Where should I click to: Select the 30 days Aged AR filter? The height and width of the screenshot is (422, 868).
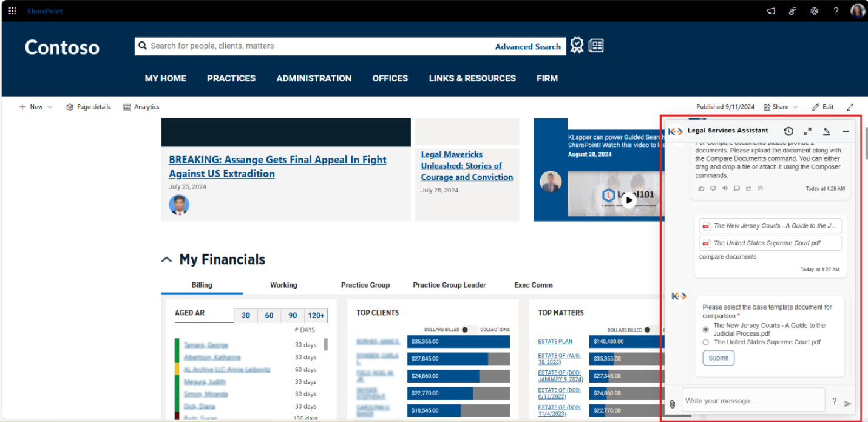pyautogui.click(x=246, y=315)
